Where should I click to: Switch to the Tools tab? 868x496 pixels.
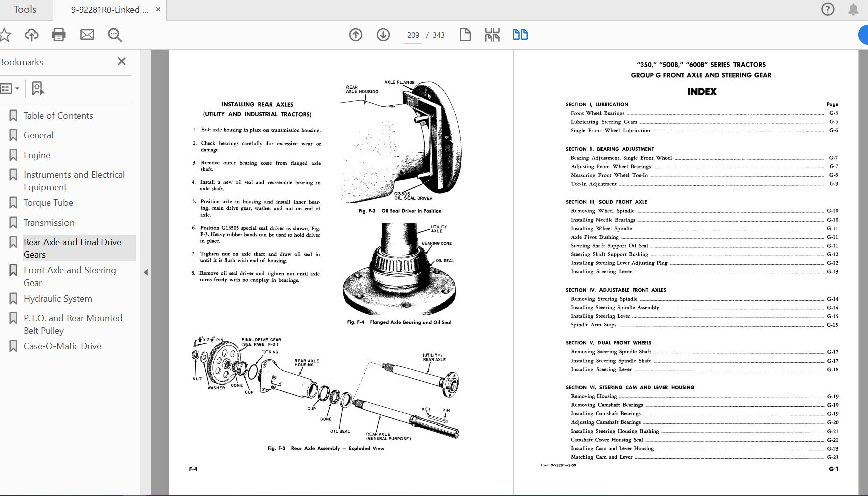[x=24, y=9]
